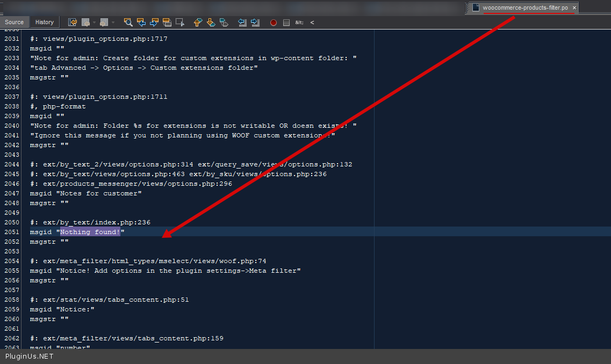Switch to the History view
Screen dimensions: 611x364
click(x=45, y=22)
